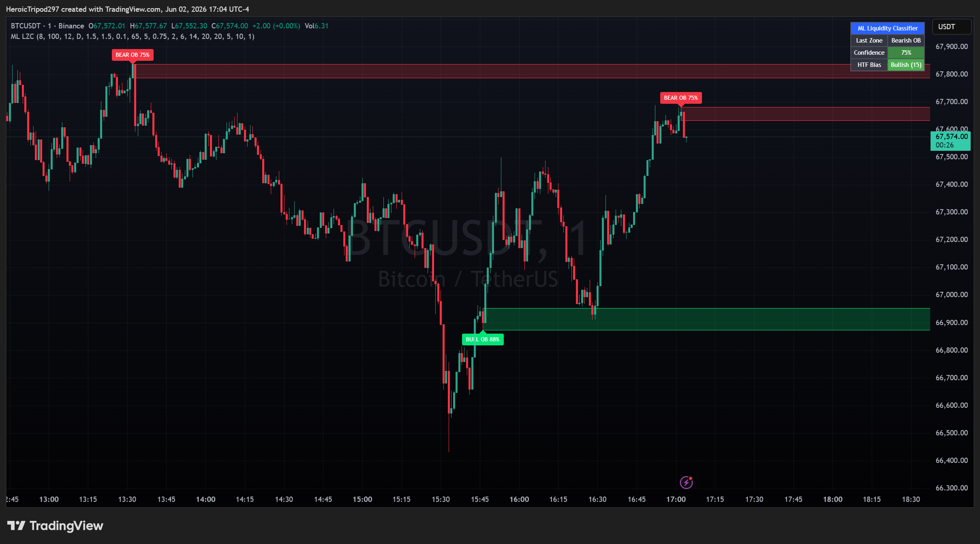Click the HTF Bias label cell
The height and width of the screenshot is (544, 980).
pos(869,65)
